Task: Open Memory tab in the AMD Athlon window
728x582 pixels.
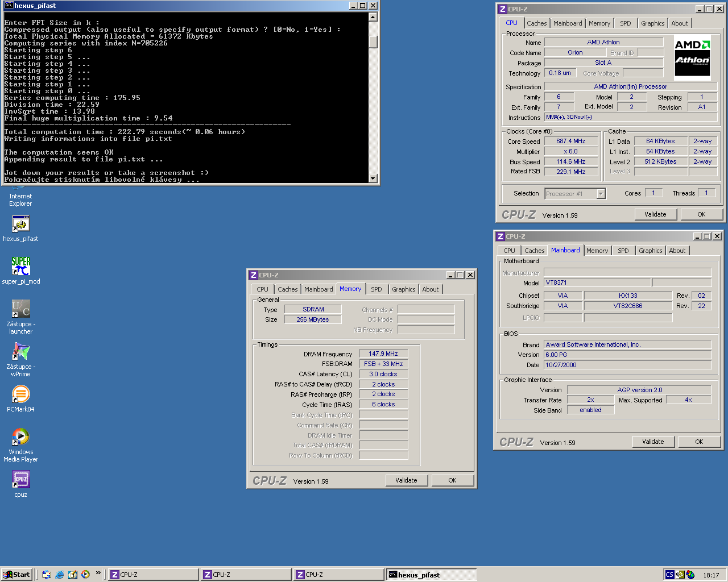Action: point(599,23)
